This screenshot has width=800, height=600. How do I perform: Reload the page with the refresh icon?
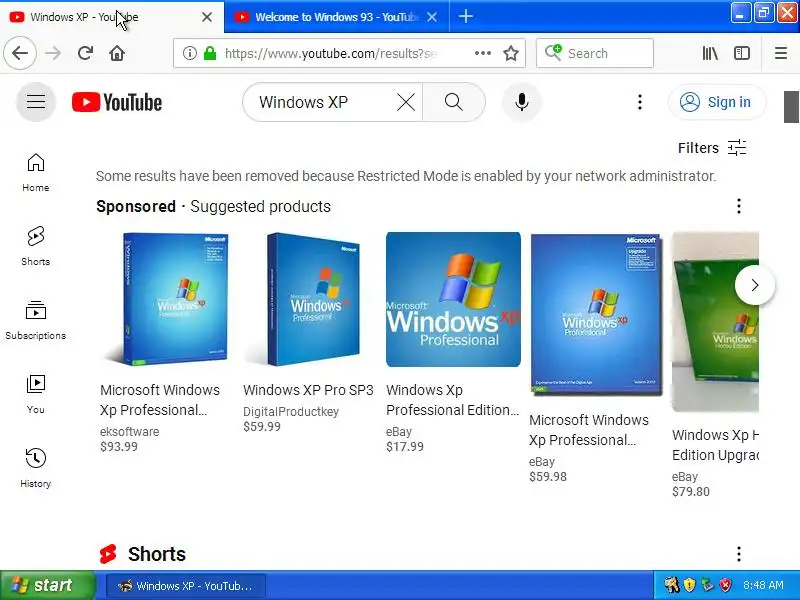click(85, 53)
